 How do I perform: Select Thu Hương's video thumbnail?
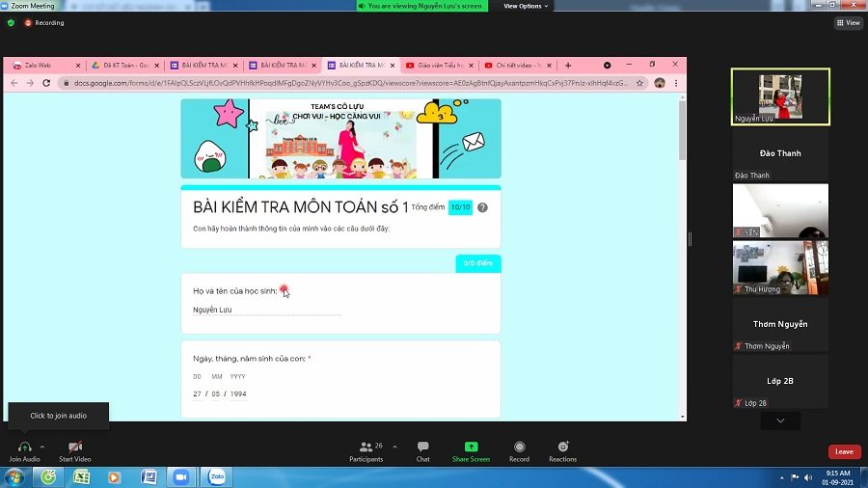point(780,267)
